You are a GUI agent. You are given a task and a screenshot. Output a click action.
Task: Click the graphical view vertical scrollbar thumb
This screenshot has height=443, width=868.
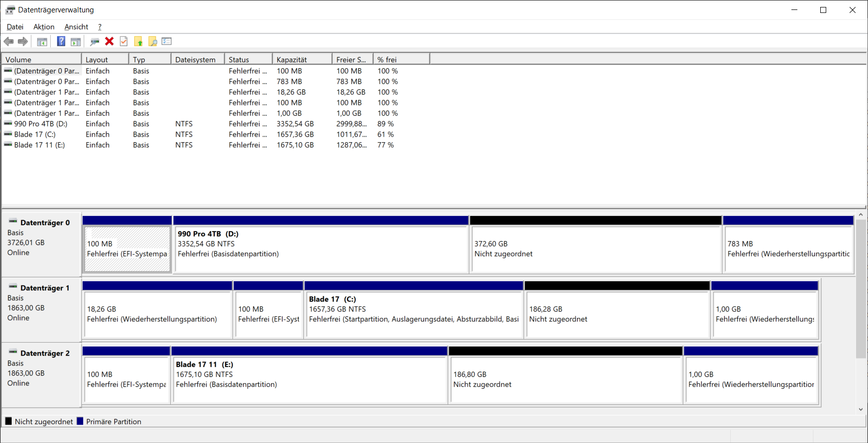pos(861,288)
